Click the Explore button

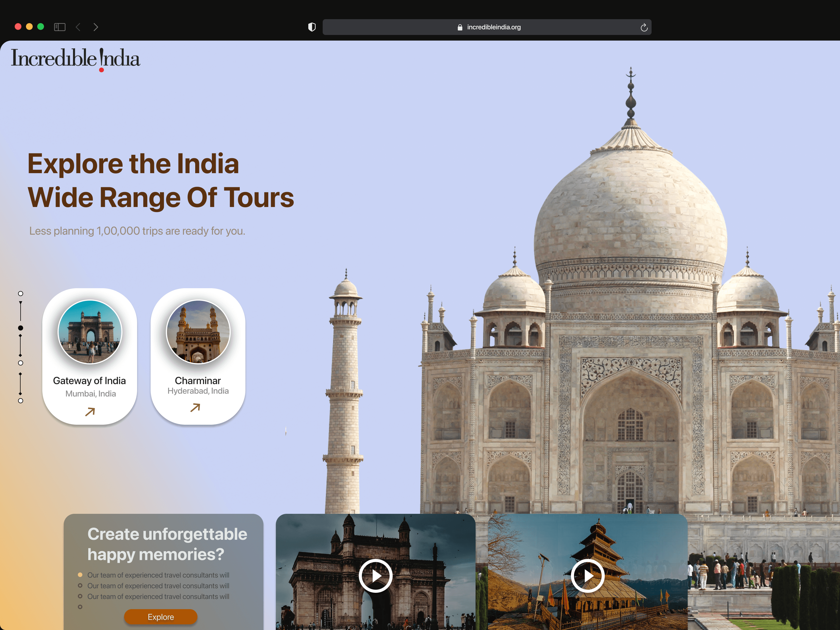[x=160, y=617]
